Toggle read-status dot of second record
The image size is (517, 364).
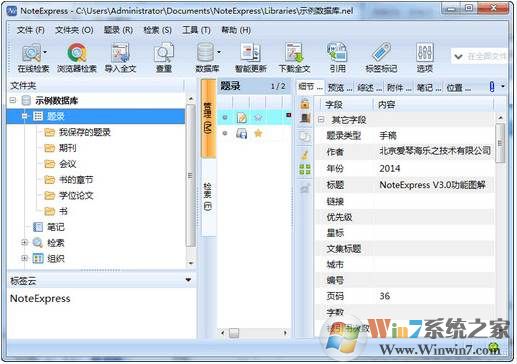[225, 133]
